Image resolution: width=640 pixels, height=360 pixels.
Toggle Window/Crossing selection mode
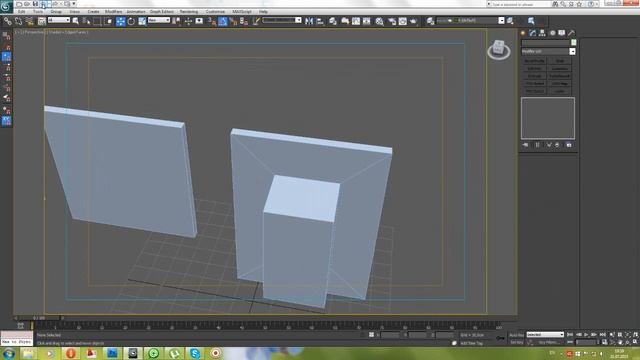[108, 21]
